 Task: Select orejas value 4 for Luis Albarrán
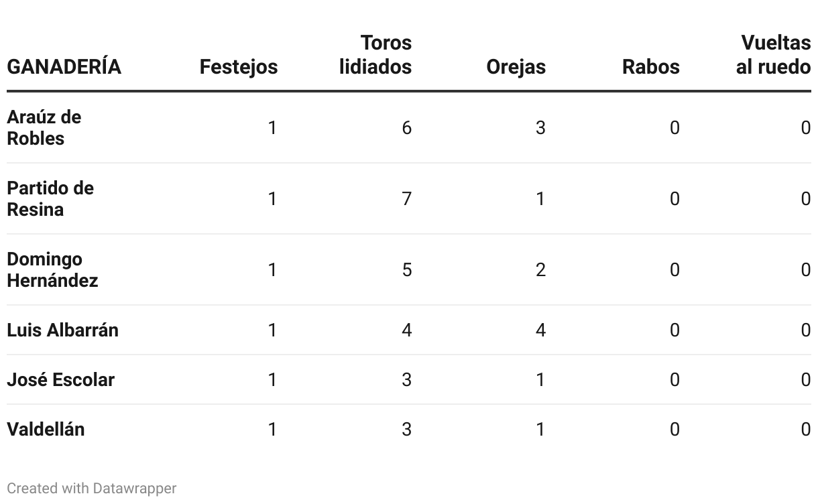540,330
